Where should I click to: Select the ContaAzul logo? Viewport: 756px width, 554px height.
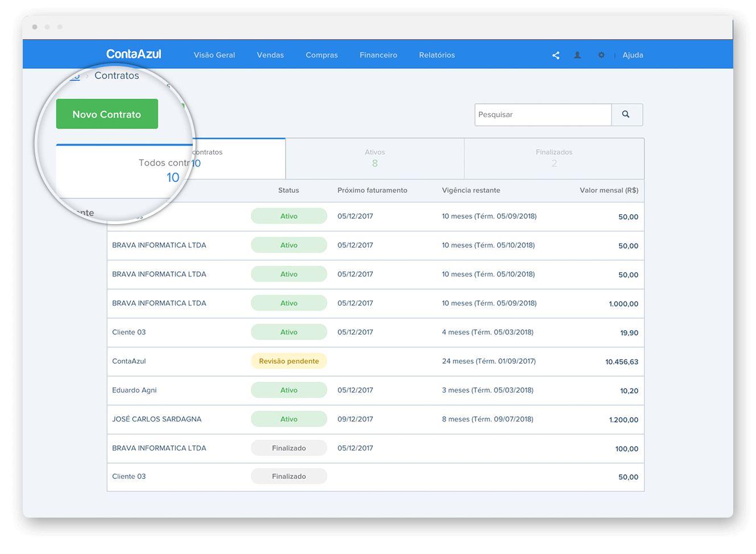133,54
